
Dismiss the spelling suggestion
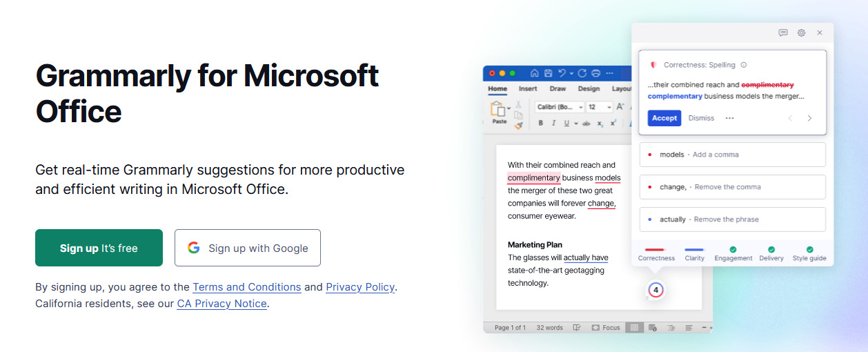click(701, 118)
